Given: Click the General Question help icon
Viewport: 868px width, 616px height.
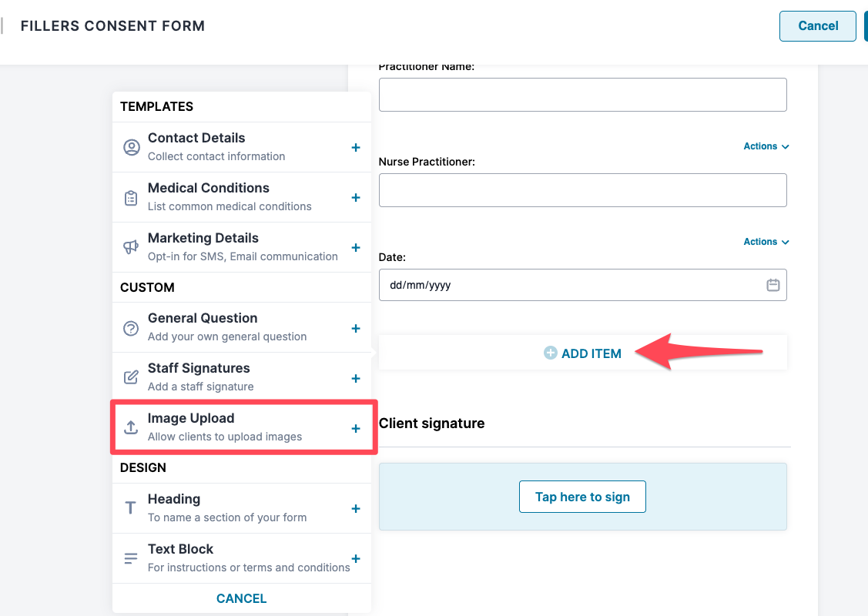Looking at the screenshot, I should point(132,328).
